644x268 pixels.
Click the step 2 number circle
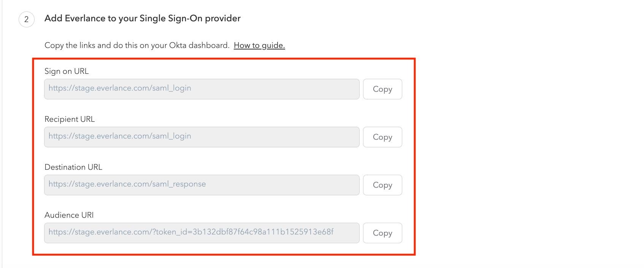point(27,19)
